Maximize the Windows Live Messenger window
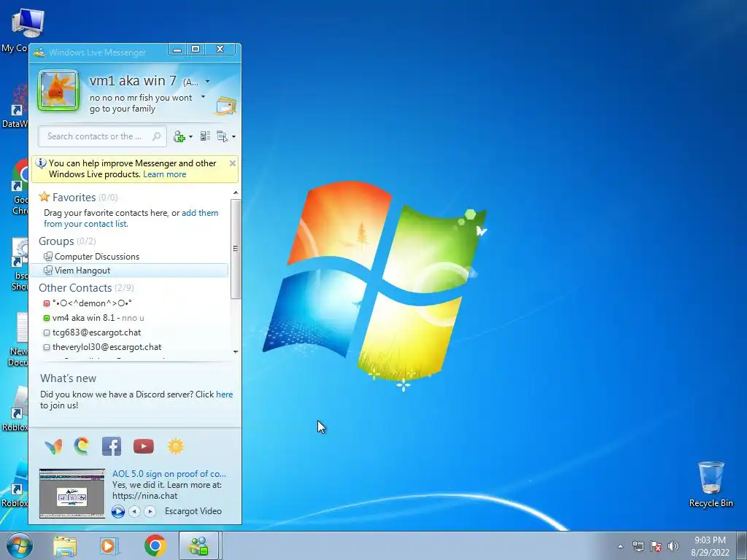 point(196,49)
